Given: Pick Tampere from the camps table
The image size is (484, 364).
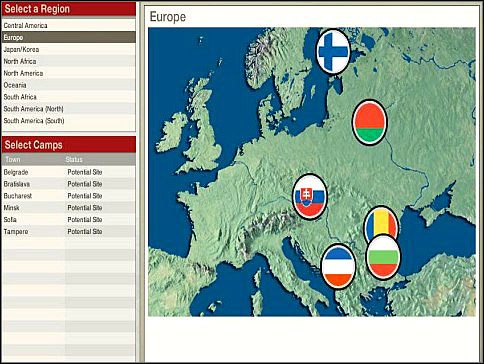Looking at the screenshot, I should click(69, 231).
